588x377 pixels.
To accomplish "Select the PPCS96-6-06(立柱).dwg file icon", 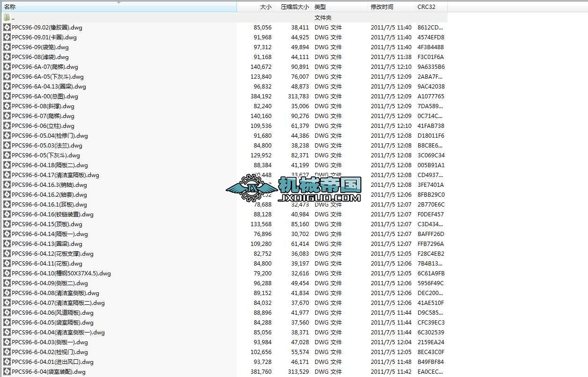I will tap(7, 126).
